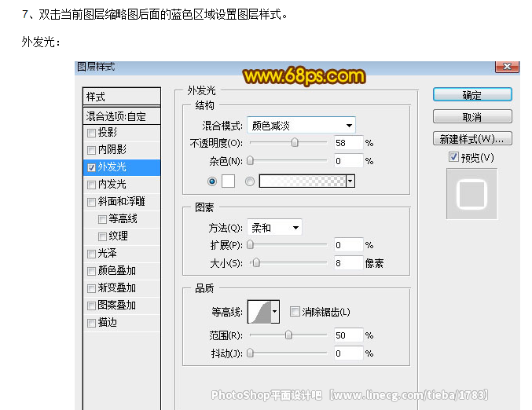Click the 新建样式(W)... button
This screenshot has height=410, width=532.
point(472,139)
